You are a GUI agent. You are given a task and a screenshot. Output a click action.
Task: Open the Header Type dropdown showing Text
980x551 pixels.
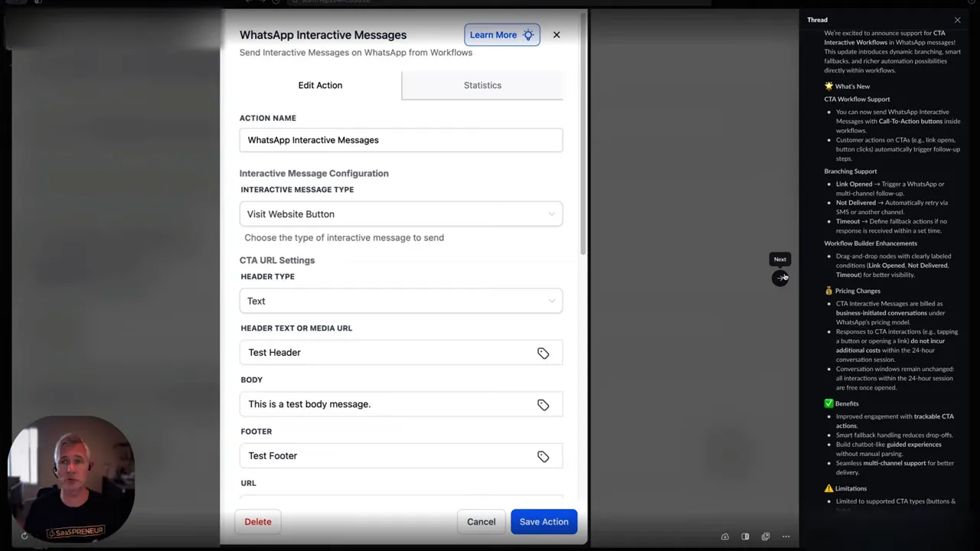click(x=400, y=301)
